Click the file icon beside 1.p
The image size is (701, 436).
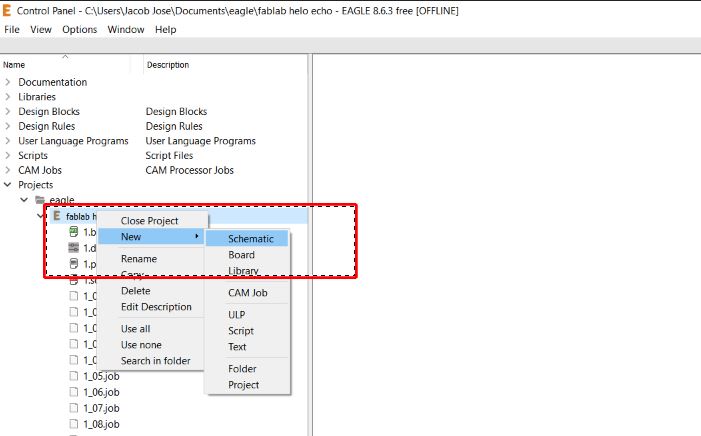74,264
